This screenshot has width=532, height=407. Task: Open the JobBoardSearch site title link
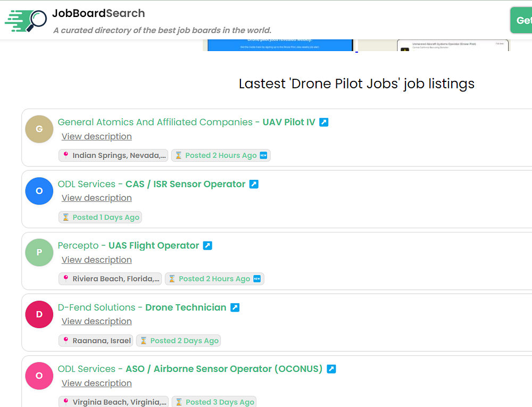click(x=98, y=13)
